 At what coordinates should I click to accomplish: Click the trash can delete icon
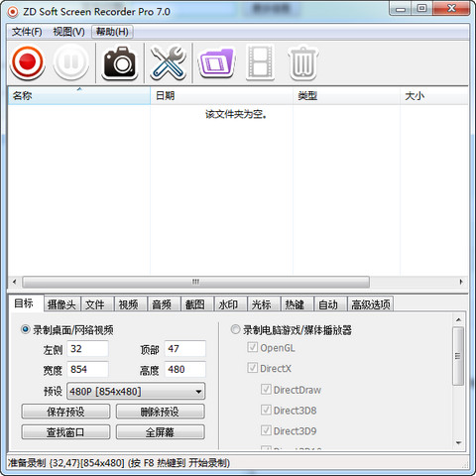[x=302, y=62]
